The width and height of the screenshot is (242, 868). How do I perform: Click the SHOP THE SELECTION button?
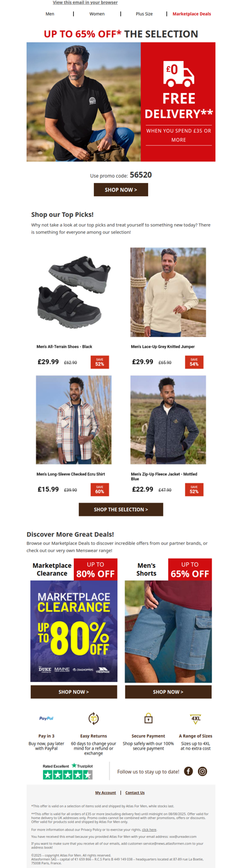tap(121, 509)
